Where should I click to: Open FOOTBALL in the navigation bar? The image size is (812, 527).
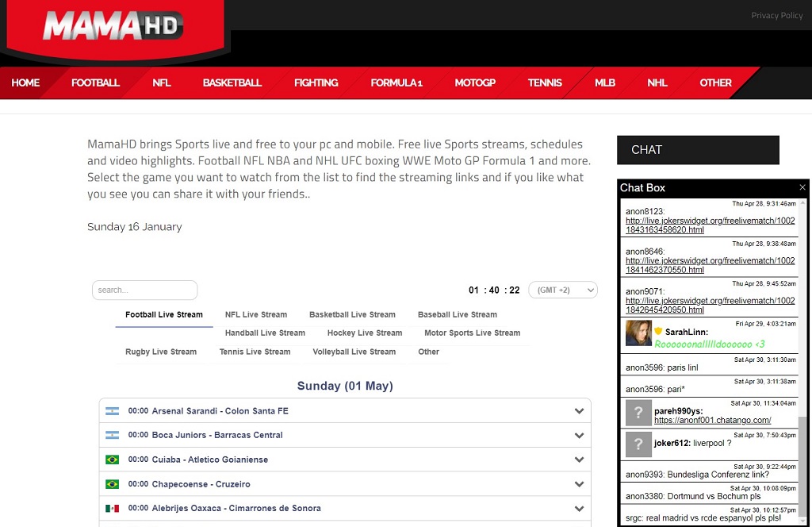(95, 83)
